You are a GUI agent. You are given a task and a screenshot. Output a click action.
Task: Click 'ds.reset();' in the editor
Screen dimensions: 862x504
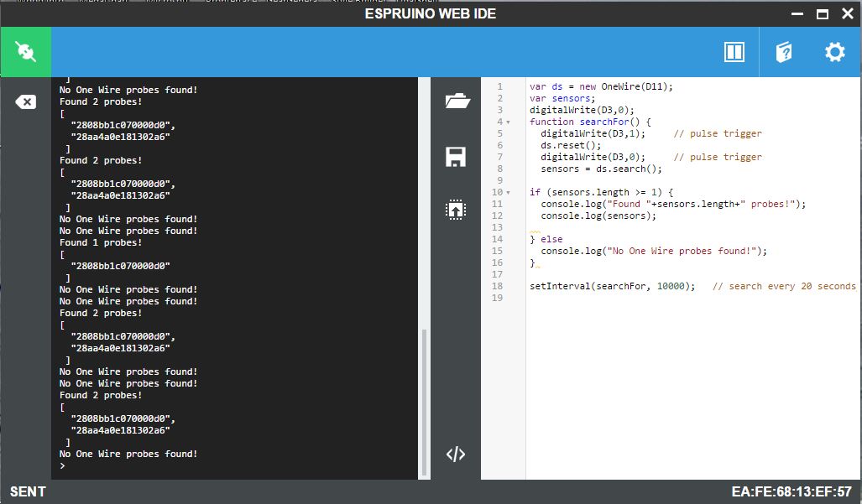(x=571, y=145)
